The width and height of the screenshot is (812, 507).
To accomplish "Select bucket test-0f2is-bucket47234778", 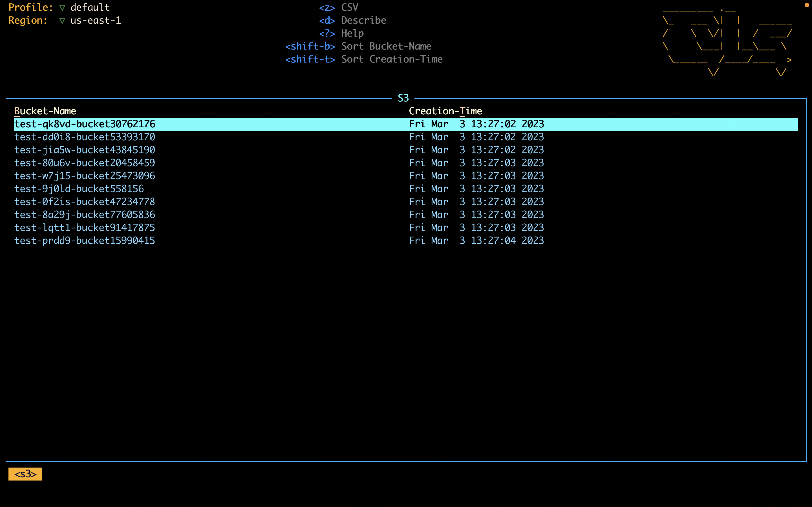I will click(x=85, y=202).
